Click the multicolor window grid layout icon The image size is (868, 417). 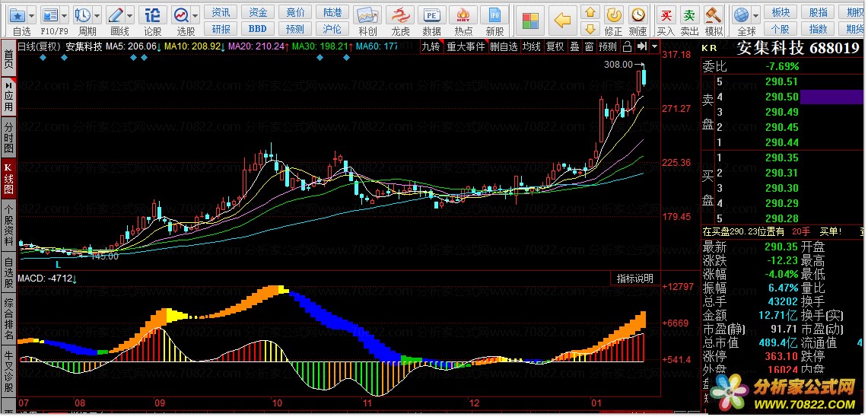(x=530, y=20)
